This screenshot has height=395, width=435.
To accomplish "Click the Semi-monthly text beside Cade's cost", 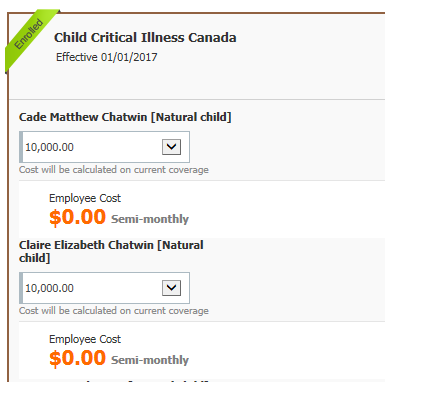I will click(x=150, y=219).
